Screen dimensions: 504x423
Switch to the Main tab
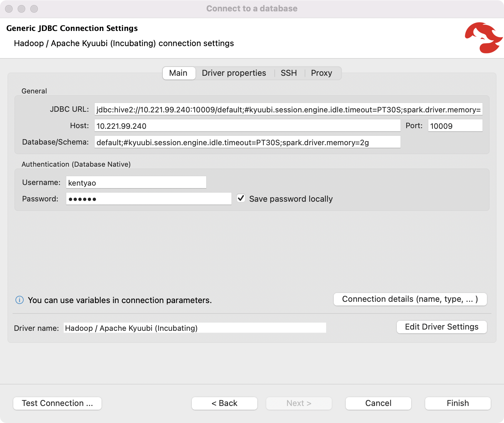pyautogui.click(x=178, y=73)
